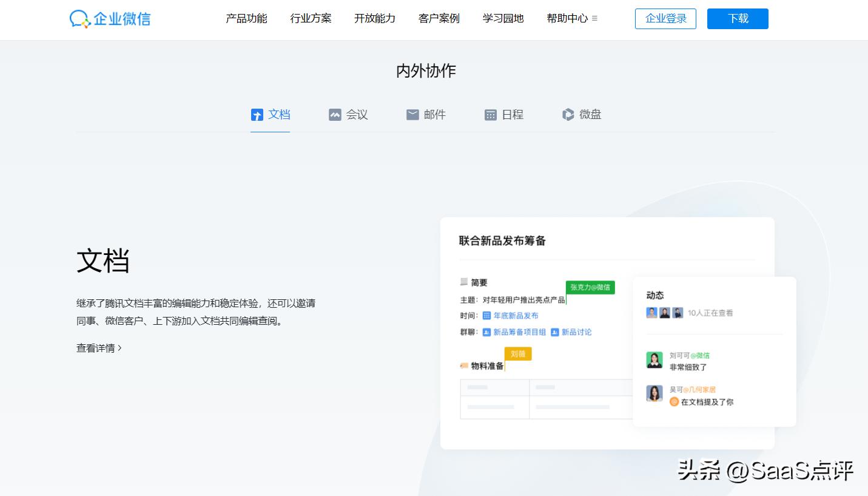
Task: Open the 查看详情 details link
Action: [x=99, y=347]
